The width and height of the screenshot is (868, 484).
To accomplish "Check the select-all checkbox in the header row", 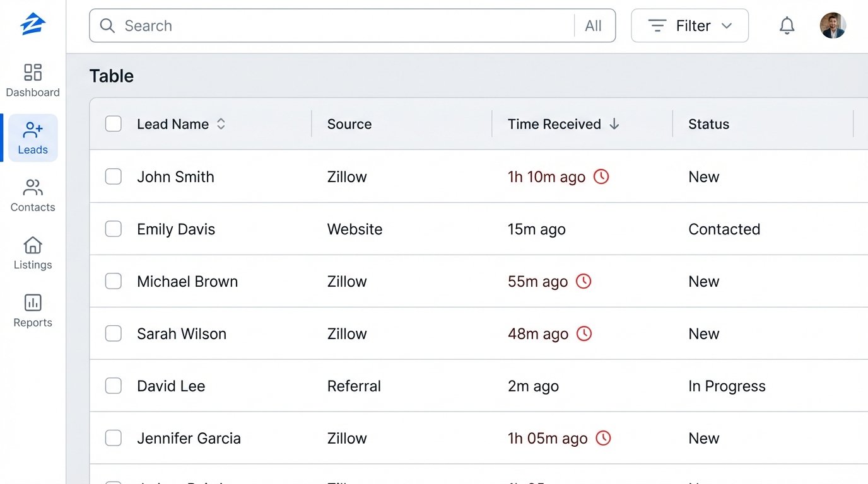I will coord(113,124).
